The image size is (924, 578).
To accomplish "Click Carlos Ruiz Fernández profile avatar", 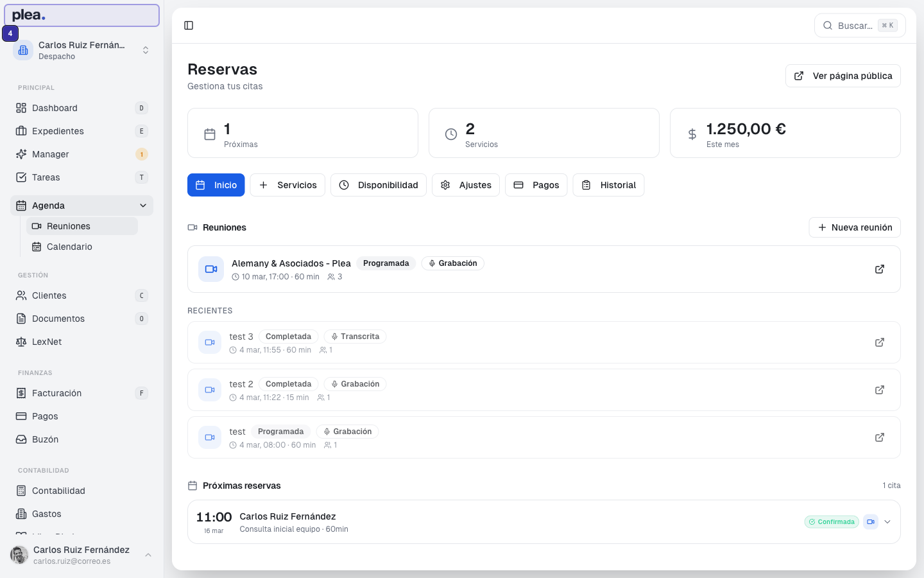I will (x=19, y=555).
